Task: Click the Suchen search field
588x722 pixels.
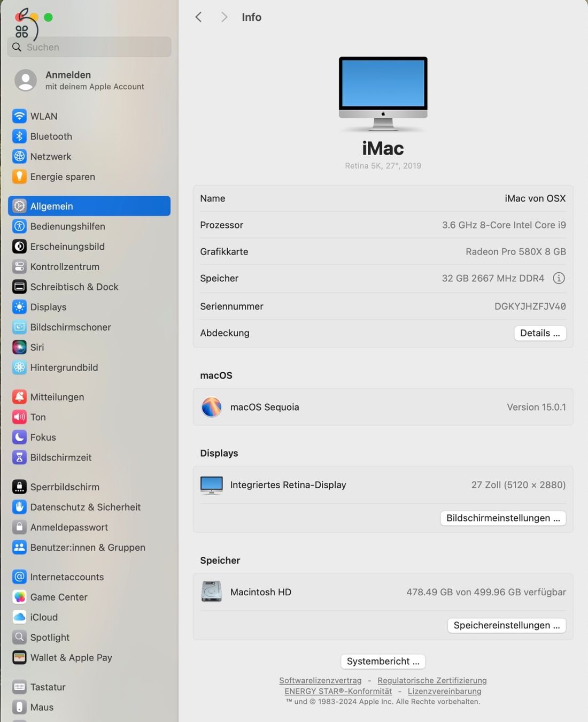Action: pos(89,47)
